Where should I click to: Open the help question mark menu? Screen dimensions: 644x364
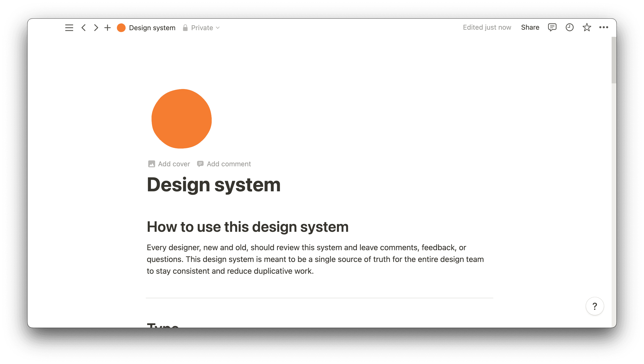(595, 306)
